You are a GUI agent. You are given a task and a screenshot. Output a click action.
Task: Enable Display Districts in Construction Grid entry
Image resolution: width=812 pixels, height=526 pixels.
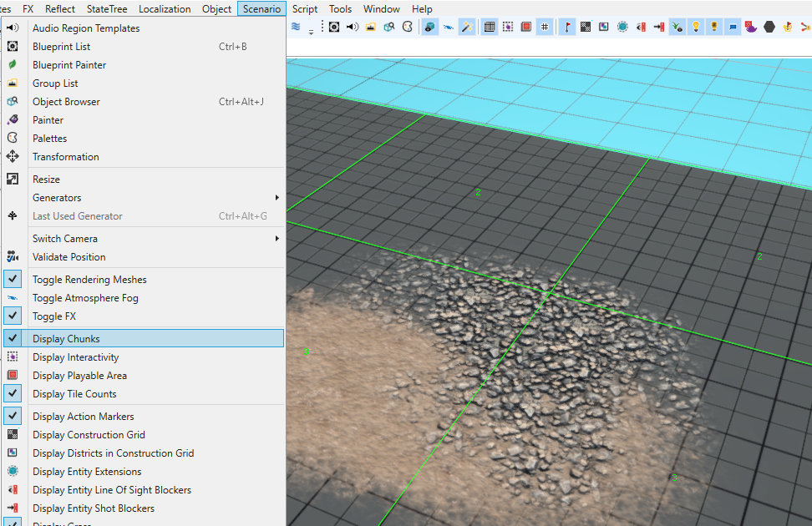144,453
